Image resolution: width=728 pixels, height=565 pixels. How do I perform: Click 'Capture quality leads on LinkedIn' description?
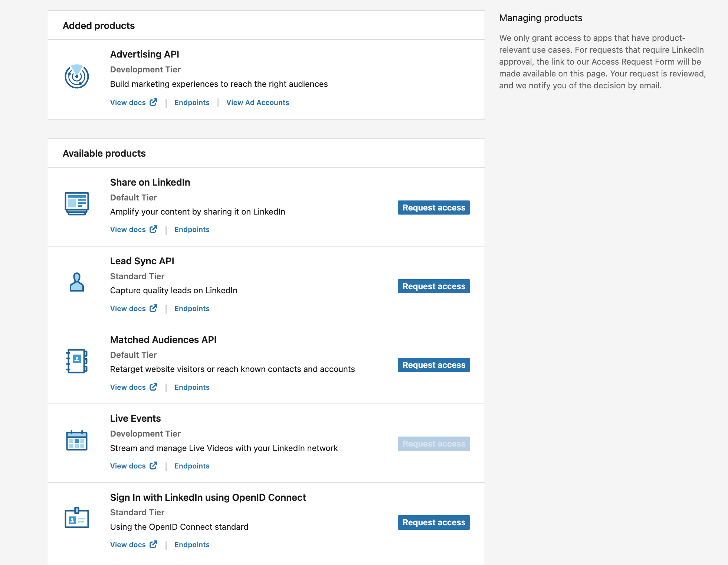coord(174,290)
